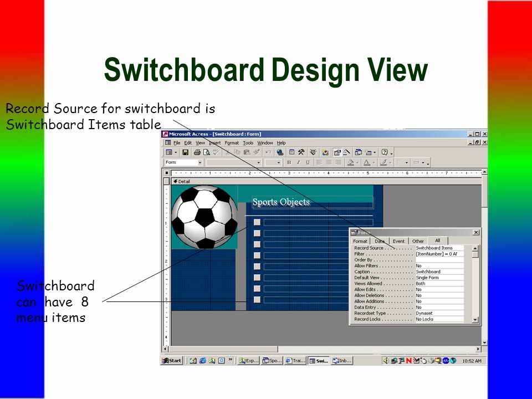Click the Paste clipboard icon
The image size is (532, 399).
247,152
